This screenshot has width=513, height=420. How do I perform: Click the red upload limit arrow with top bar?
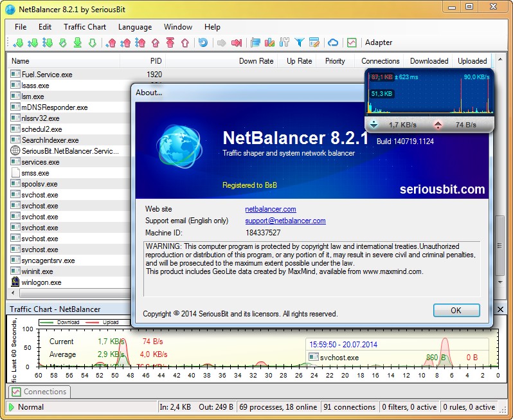coord(170,42)
